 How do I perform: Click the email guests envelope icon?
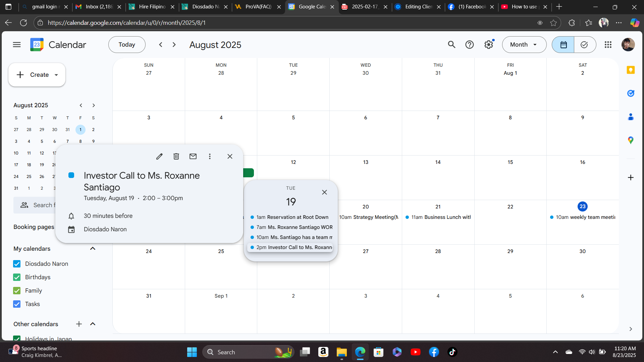(x=193, y=157)
